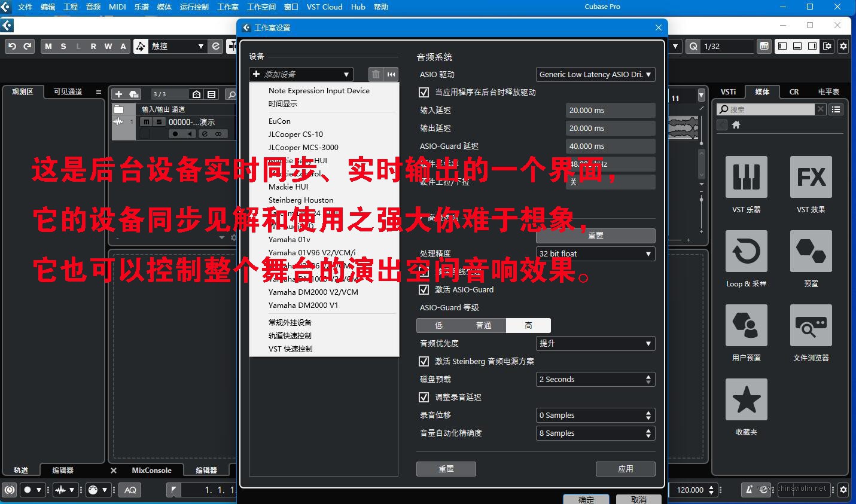Screen dimensions: 856x504
Task: Click the track preset icon next to plus
Action: pos(134,94)
